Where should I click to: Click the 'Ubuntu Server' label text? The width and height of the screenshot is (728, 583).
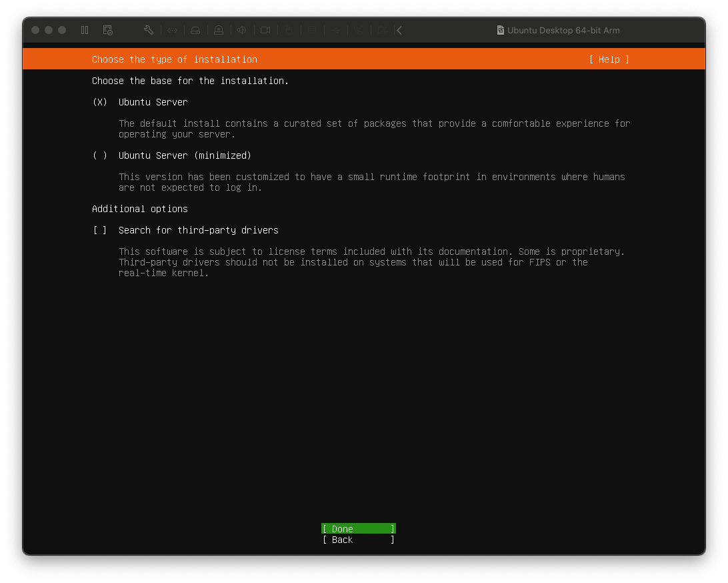pyautogui.click(x=153, y=102)
